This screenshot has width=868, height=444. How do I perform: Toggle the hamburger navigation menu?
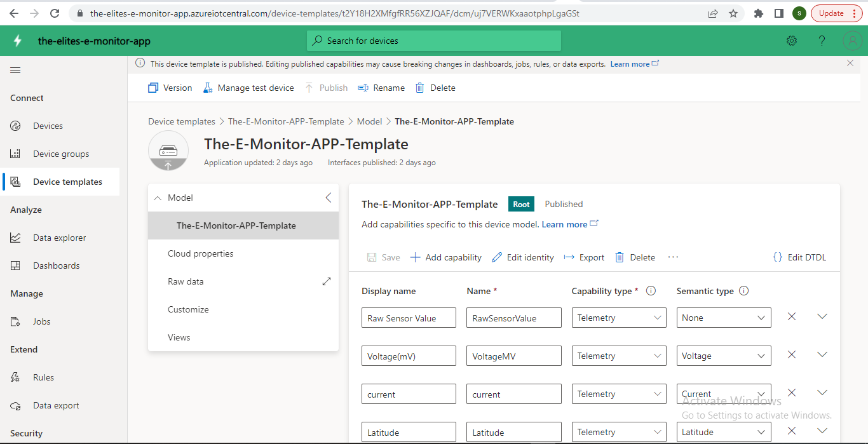tap(15, 70)
